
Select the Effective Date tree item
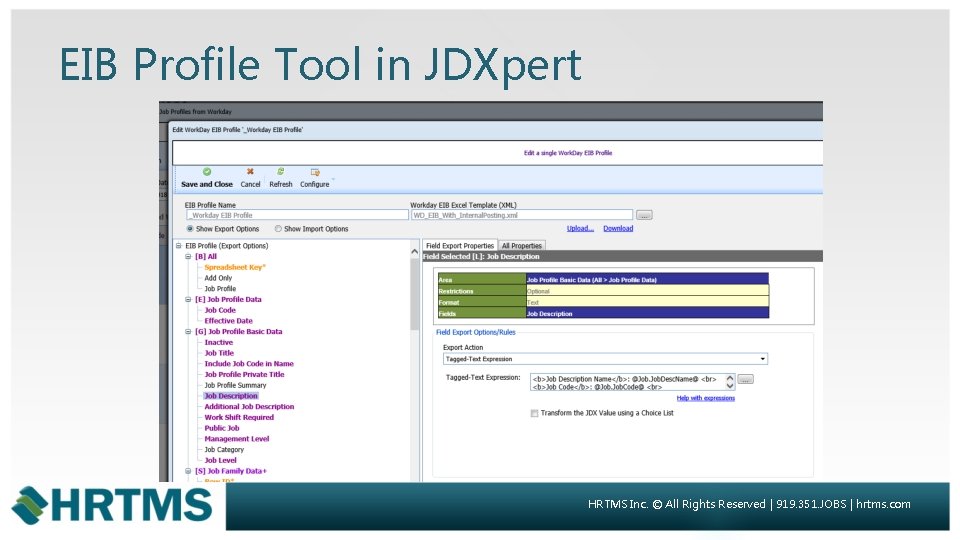(228, 321)
